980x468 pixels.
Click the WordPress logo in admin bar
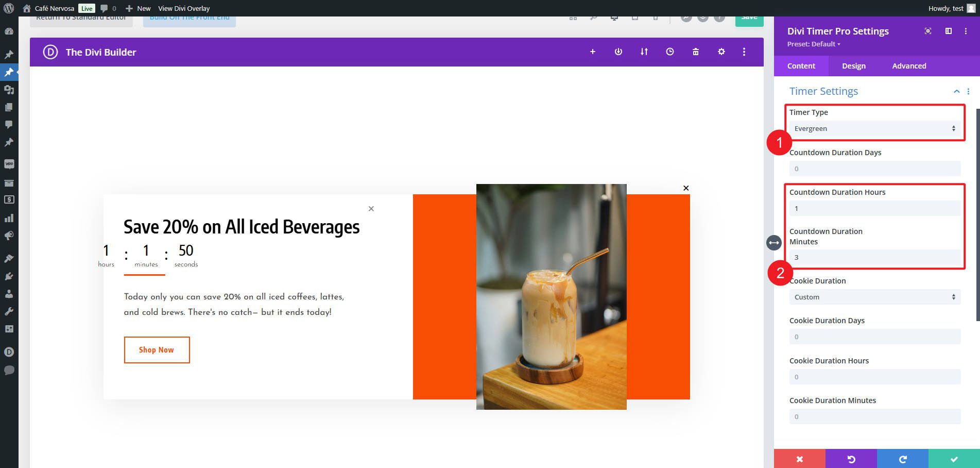[9, 8]
